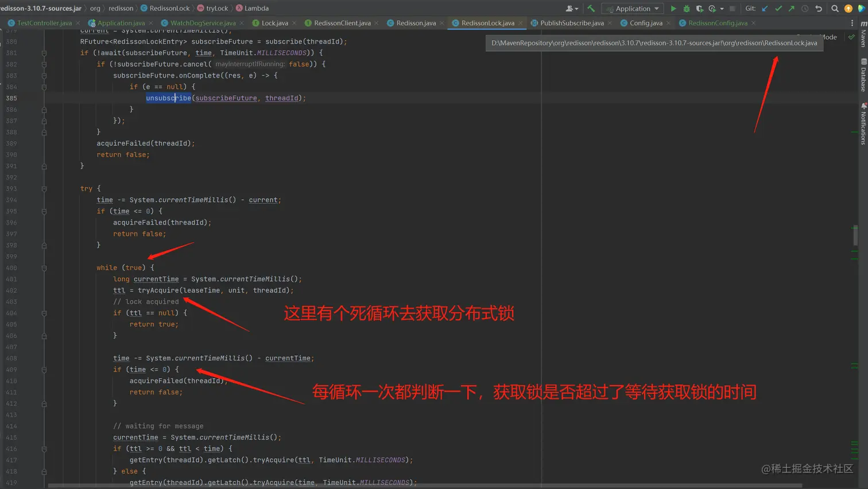This screenshot has height=489, width=868.
Task: Click the orange update arrow icon
Action: (x=848, y=8)
